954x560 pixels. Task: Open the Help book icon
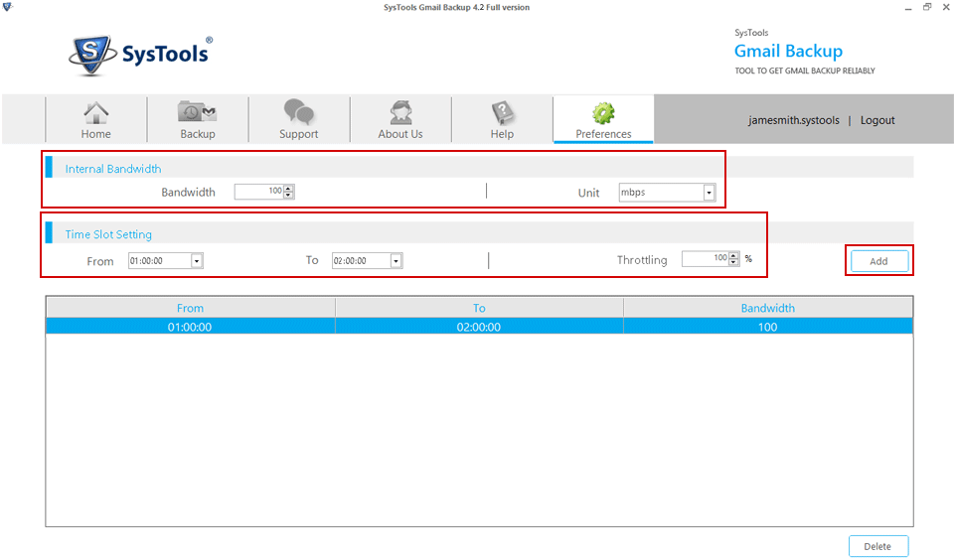click(503, 112)
